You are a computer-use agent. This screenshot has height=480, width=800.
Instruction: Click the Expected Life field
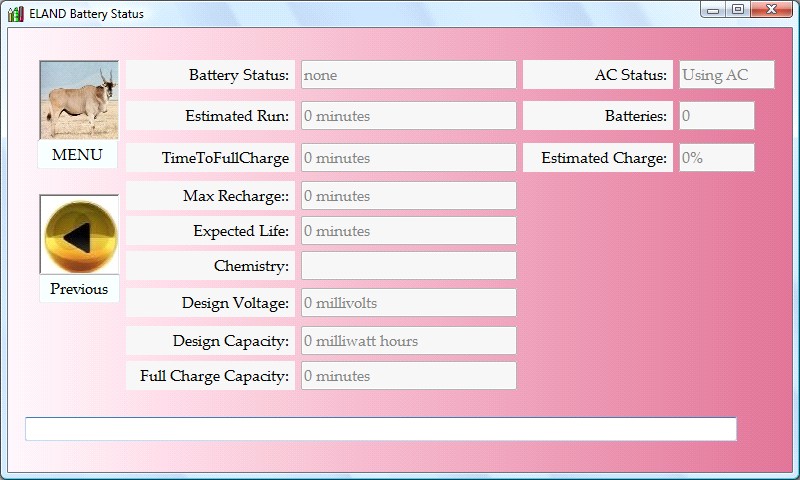click(408, 231)
